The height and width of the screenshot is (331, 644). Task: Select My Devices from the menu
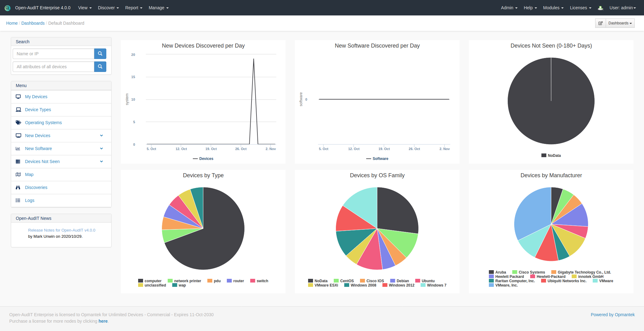[x=36, y=97]
